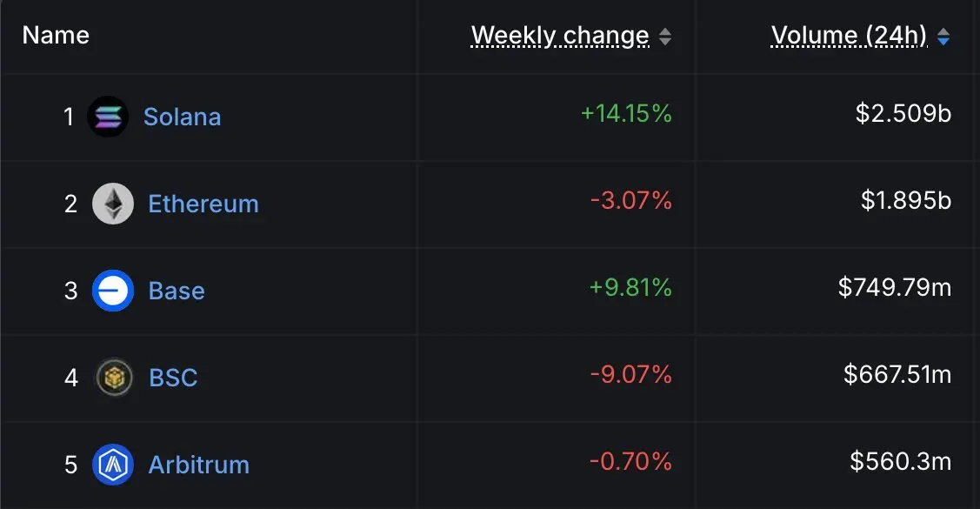Select BSC's $667.51m volume cell

click(x=897, y=374)
